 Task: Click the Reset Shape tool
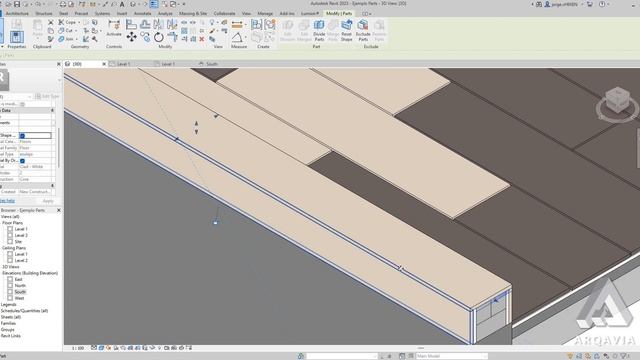(347, 30)
